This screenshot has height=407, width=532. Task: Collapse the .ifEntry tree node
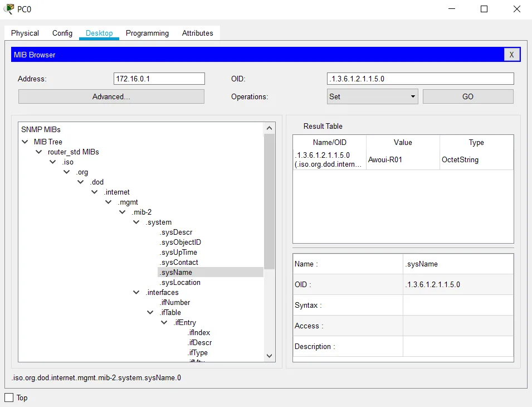[x=164, y=322]
